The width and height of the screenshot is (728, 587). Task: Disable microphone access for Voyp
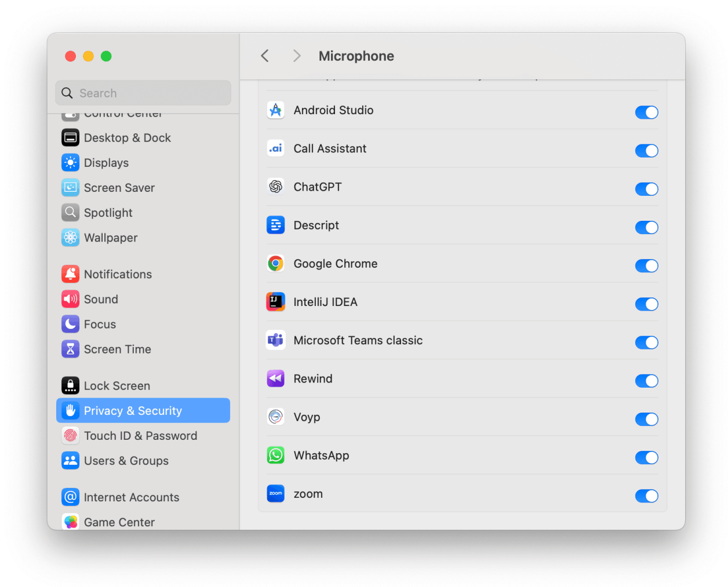(646, 419)
